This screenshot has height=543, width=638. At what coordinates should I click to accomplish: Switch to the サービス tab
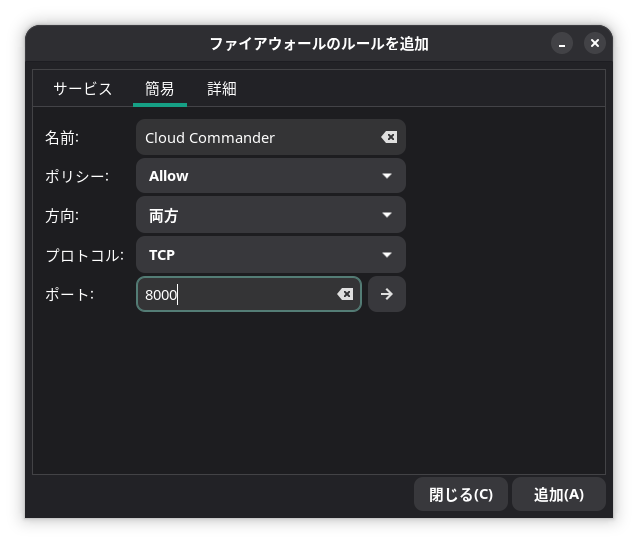[x=83, y=89]
